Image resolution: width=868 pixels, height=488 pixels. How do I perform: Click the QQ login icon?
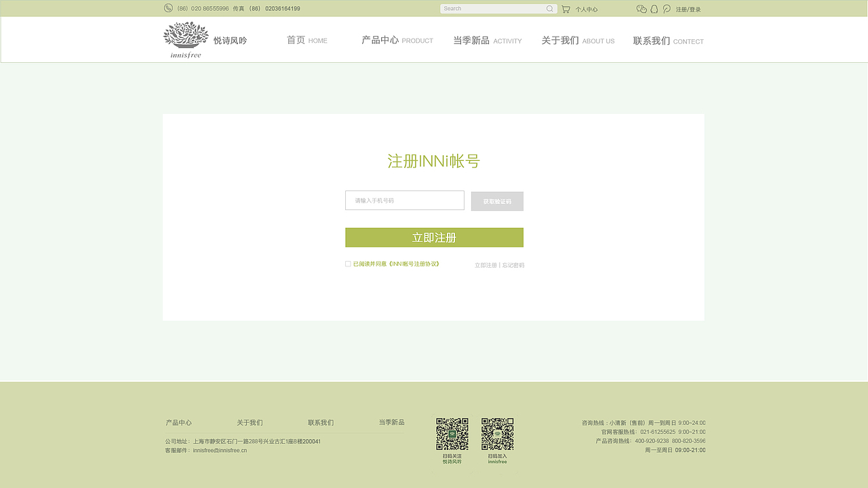click(x=654, y=9)
